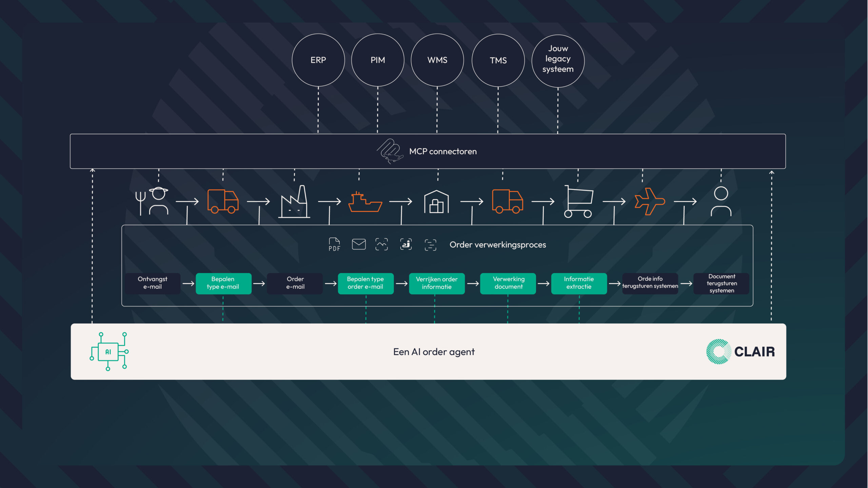The height and width of the screenshot is (488, 868).
Task: Click the cargo ship icon
Action: coord(365,202)
